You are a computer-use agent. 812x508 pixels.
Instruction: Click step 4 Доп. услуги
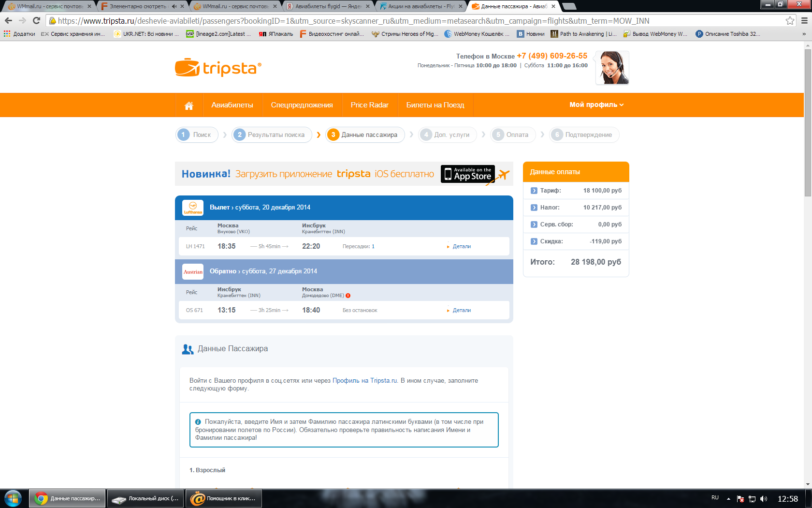pos(448,135)
